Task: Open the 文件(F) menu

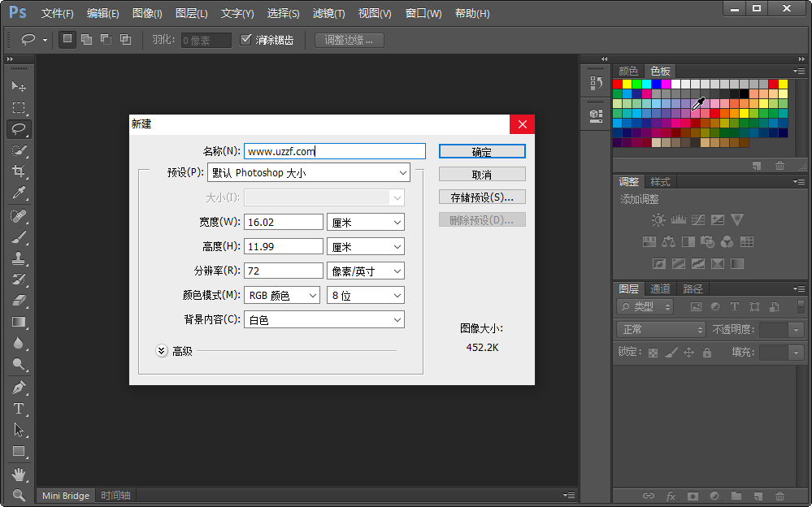Action: pyautogui.click(x=58, y=14)
